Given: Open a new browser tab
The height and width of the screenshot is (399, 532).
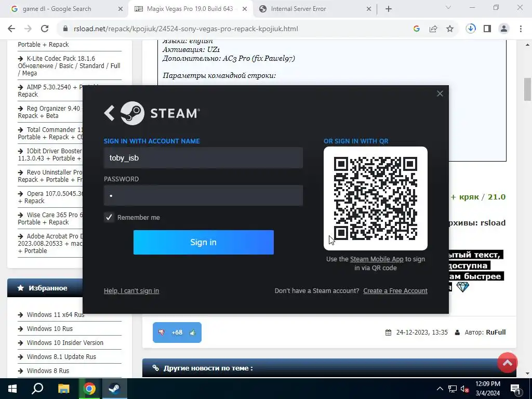Looking at the screenshot, I should point(389,9).
